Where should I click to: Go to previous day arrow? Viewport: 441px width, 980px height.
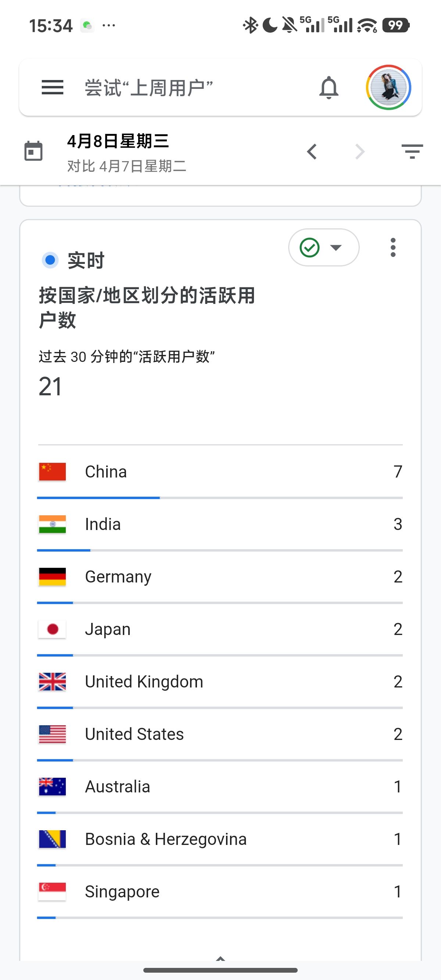(312, 152)
